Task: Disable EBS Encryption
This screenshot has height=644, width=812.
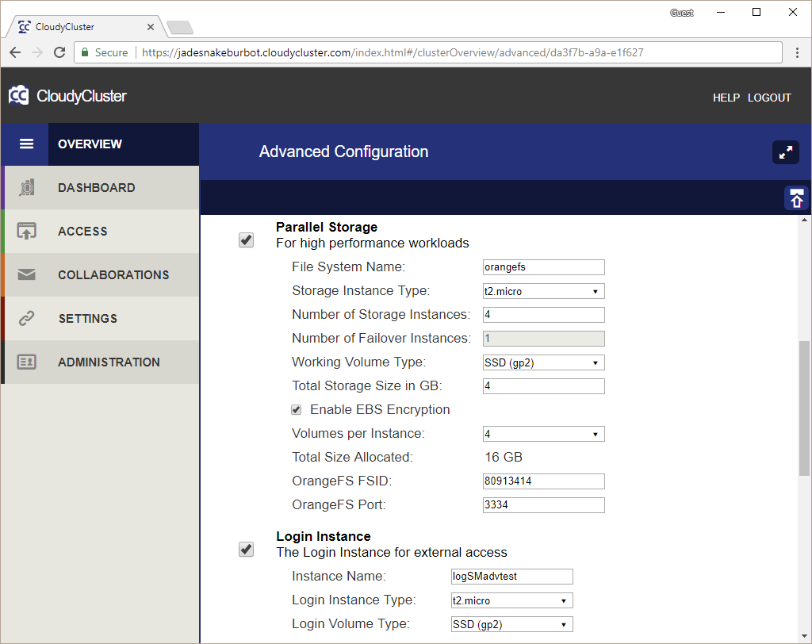Action: (x=296, y=409)
